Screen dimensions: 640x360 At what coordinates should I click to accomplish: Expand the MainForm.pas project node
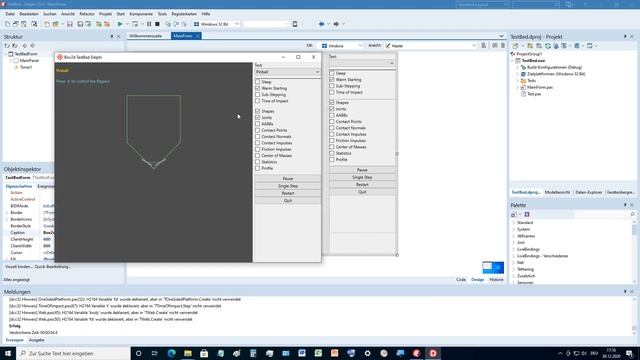pos(518,87)
